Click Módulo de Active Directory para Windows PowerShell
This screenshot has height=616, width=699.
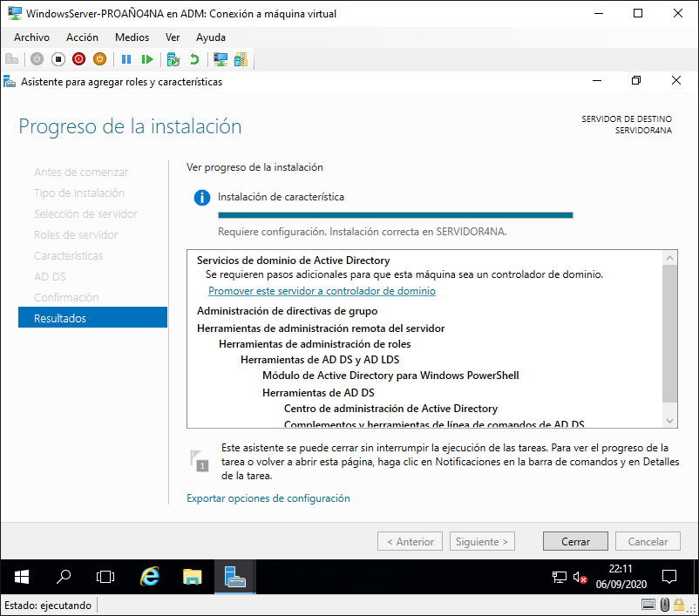[x=390, y=376]
